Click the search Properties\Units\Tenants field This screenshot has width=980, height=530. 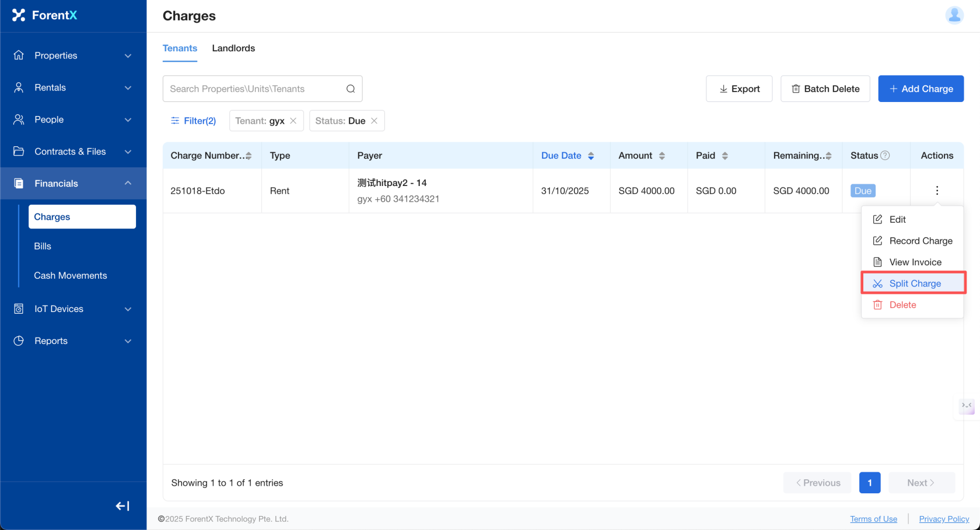(x=254, y=89)
